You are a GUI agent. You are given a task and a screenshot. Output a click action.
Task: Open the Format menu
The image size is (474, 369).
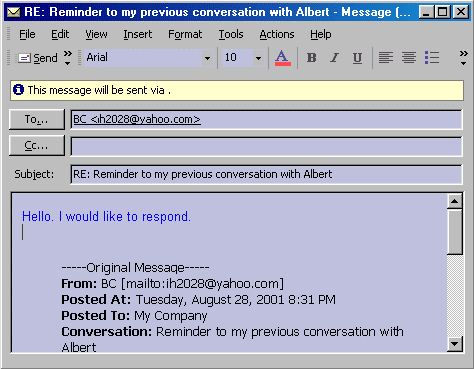tap(185, 34)
